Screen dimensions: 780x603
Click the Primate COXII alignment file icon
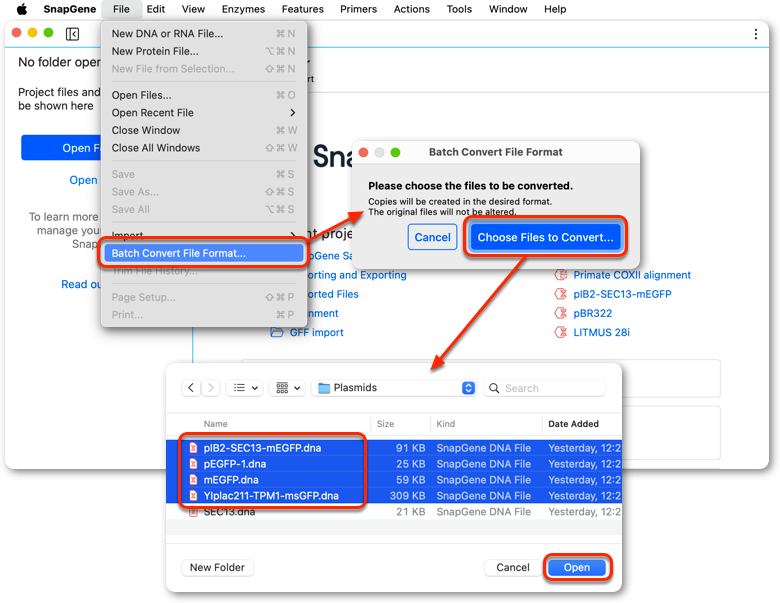[x=561, y=275]
